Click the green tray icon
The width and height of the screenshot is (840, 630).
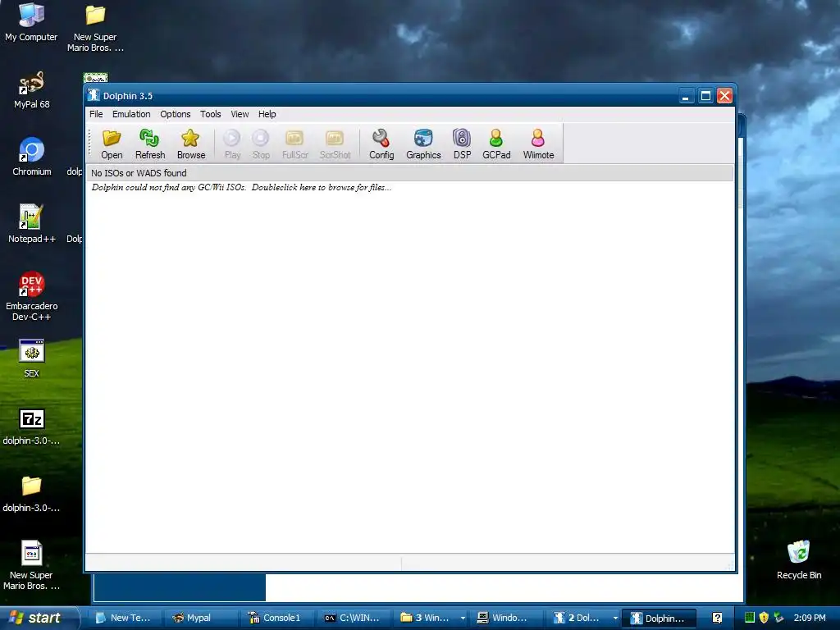pos(750,618)
